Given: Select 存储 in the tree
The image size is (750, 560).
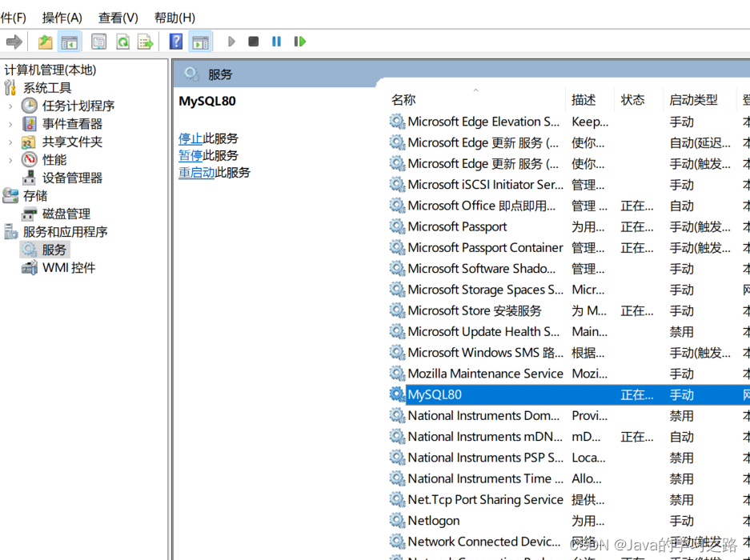Looking at the screenshot, I should pyautogui.click(x=35, y=195).
